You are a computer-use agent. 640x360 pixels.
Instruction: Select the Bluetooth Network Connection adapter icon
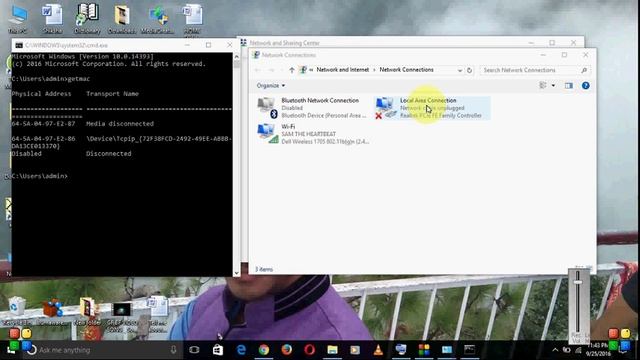click(x=267, y=107)
